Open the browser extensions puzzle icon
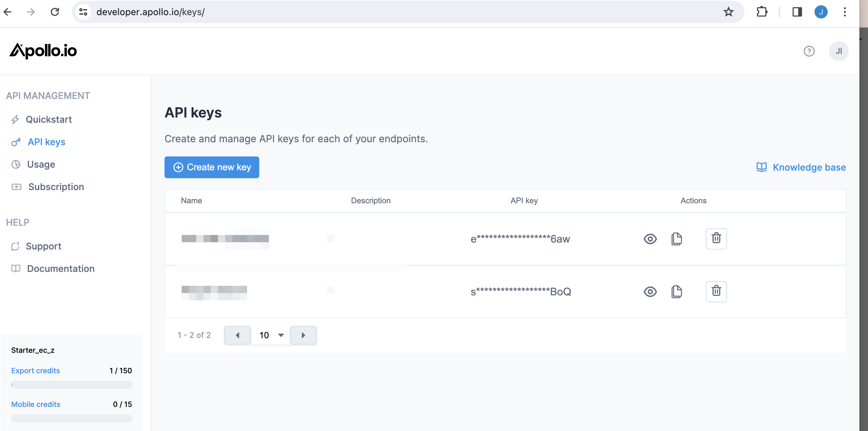This screenshot has height=431, width=868. (762, 12)
